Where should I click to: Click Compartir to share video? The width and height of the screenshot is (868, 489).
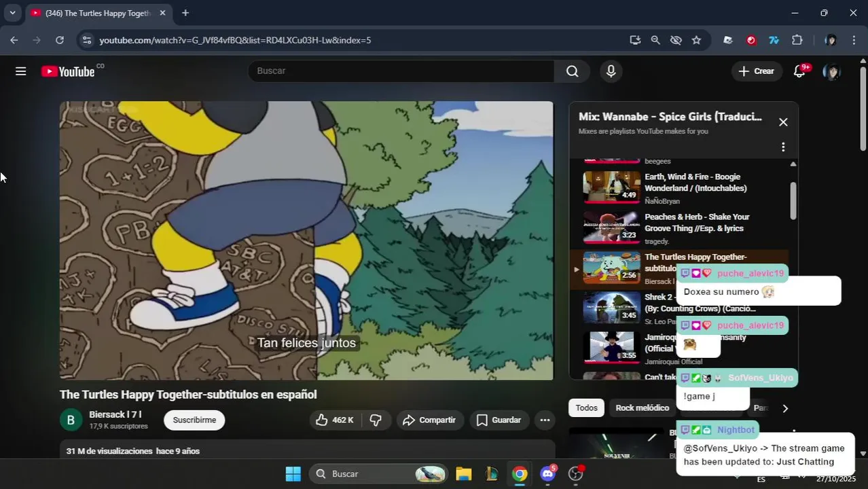pyautogui.click(x=430, y=420)
